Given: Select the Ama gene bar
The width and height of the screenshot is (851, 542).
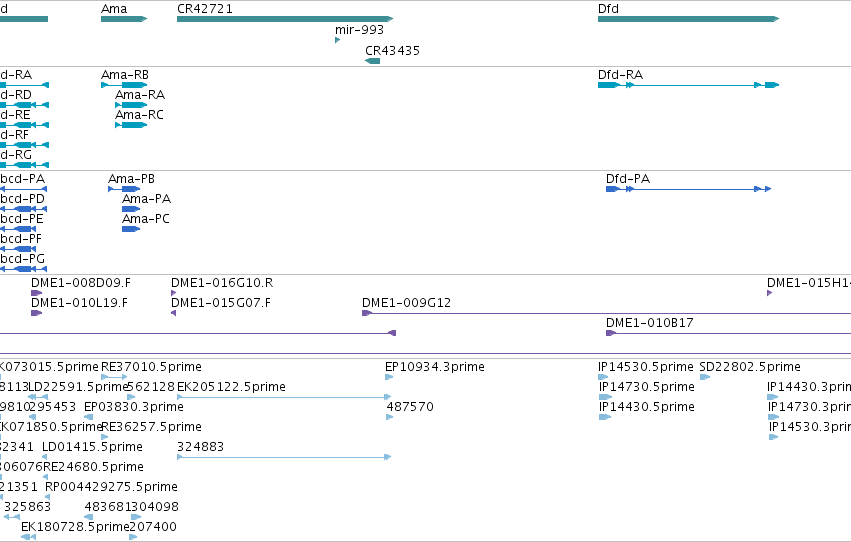Looking at the screenshot, I should coord(124,19).
